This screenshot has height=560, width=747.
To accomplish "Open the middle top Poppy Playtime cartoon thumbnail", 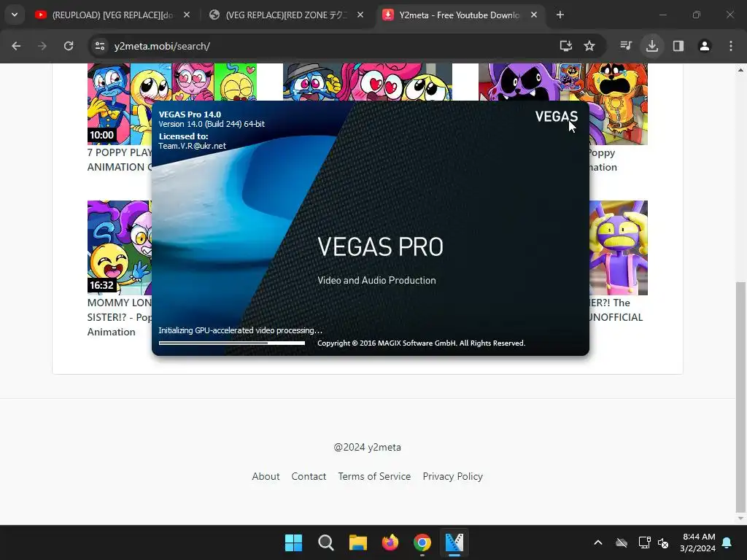I will click(x=368, y=82).
